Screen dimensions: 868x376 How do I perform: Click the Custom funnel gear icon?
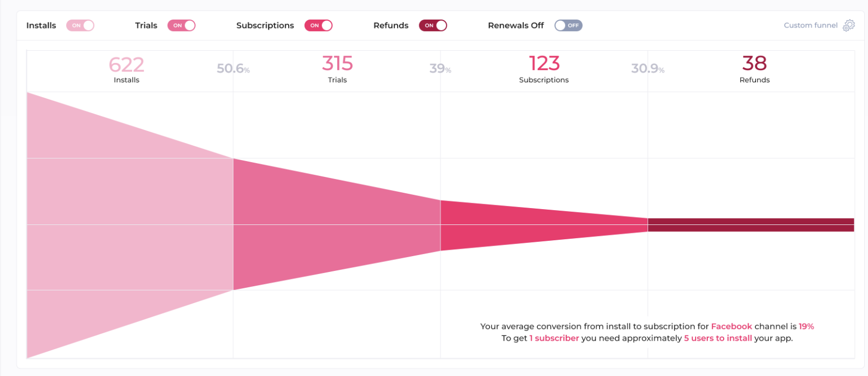(848, 25)
